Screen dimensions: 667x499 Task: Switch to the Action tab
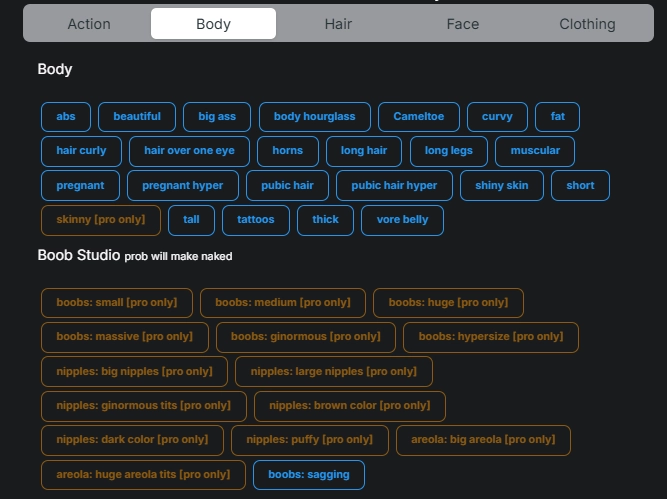89,24
